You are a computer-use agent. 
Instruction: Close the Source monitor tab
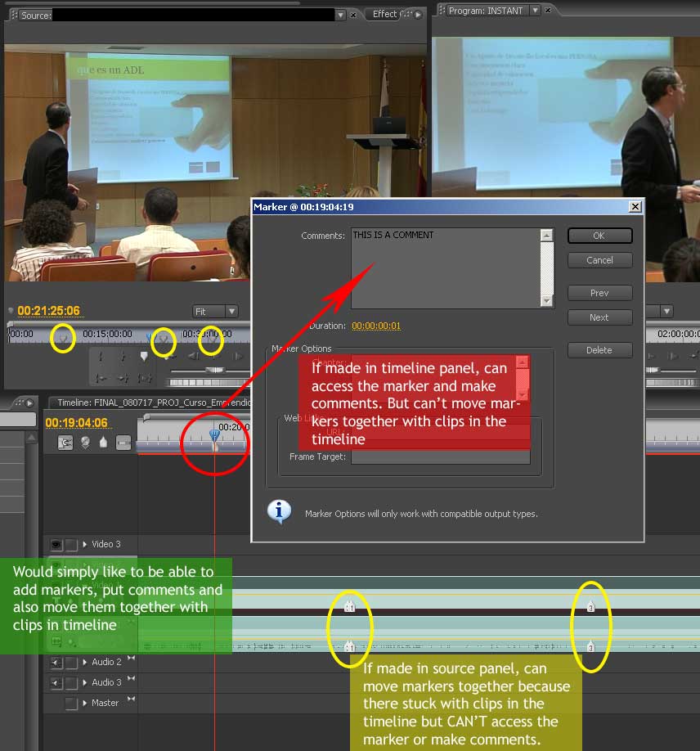353,16
